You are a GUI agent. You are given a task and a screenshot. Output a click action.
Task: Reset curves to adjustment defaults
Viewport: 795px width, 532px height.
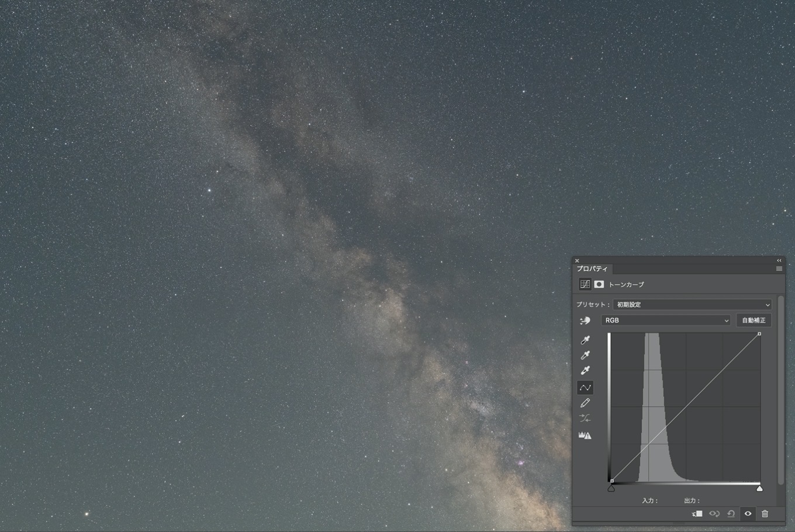coord(731,514)
